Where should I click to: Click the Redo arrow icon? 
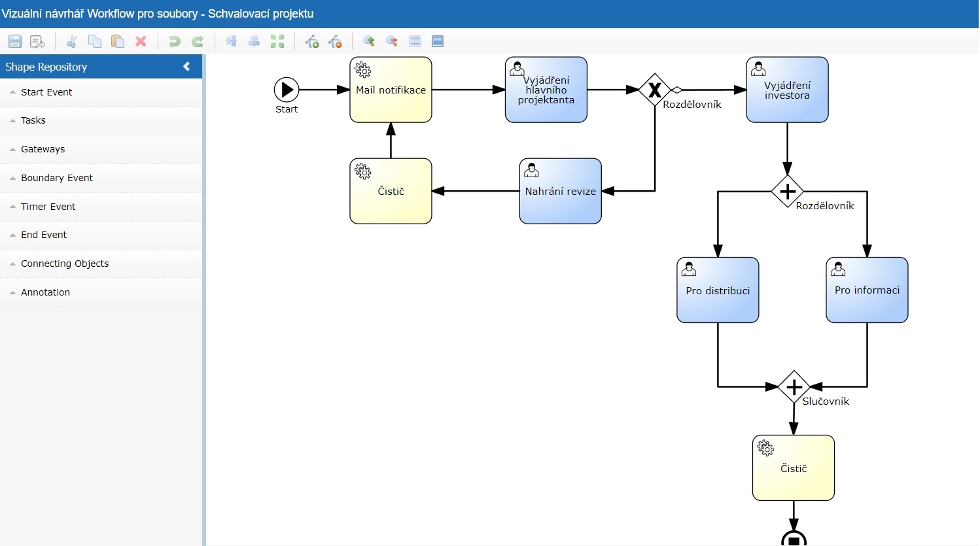click(197, 42)
